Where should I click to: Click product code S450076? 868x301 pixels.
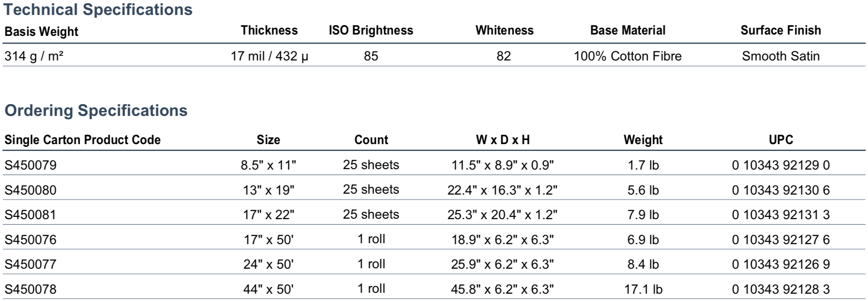click(x=30, y=240)
